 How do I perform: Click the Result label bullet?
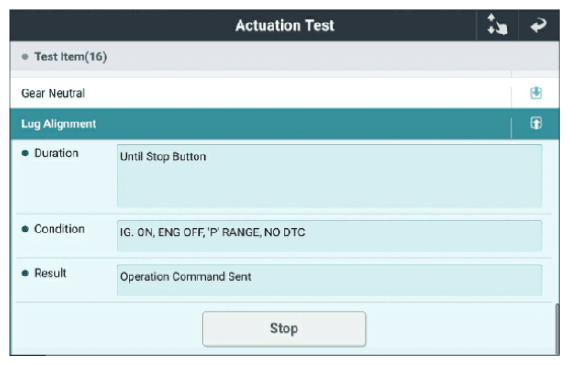[25, 273]
